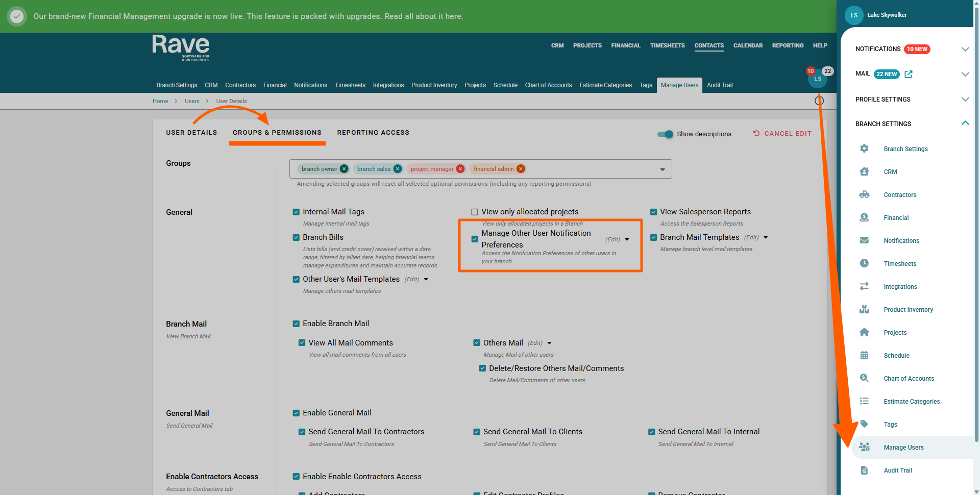The width and height of the screenshot is (980, 495).
Task: Click the Audit Trail document icon
Action: point(864,470)
